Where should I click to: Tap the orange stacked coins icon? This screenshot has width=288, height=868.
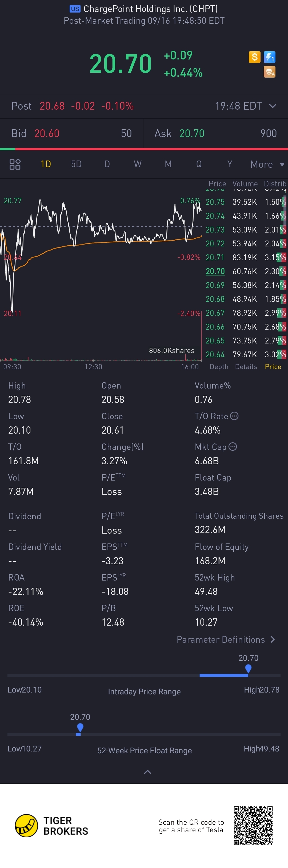270,72
